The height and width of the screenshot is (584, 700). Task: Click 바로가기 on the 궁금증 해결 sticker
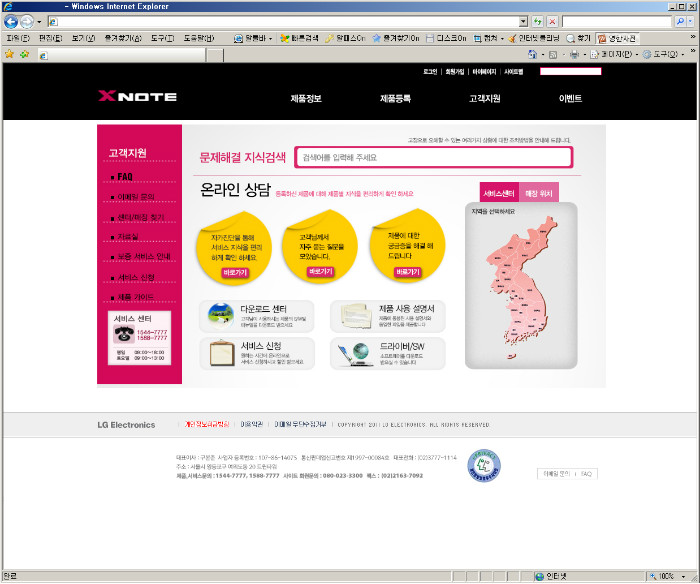tap(408, 272)
